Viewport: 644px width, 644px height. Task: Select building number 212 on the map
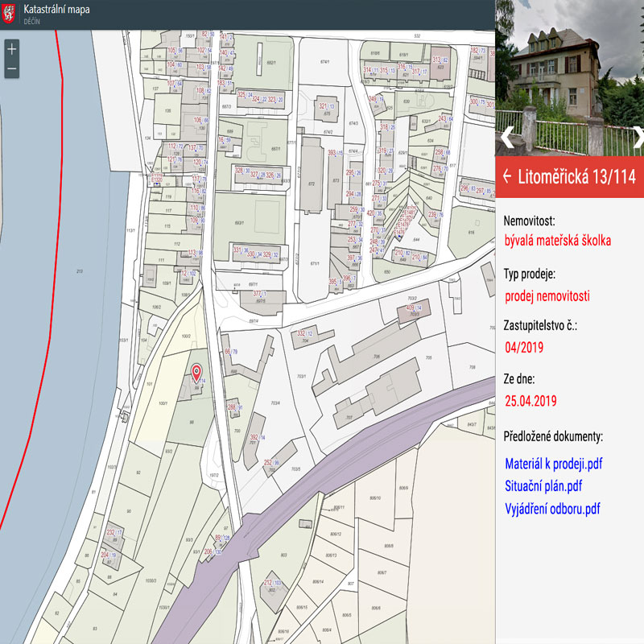(269, 582)
